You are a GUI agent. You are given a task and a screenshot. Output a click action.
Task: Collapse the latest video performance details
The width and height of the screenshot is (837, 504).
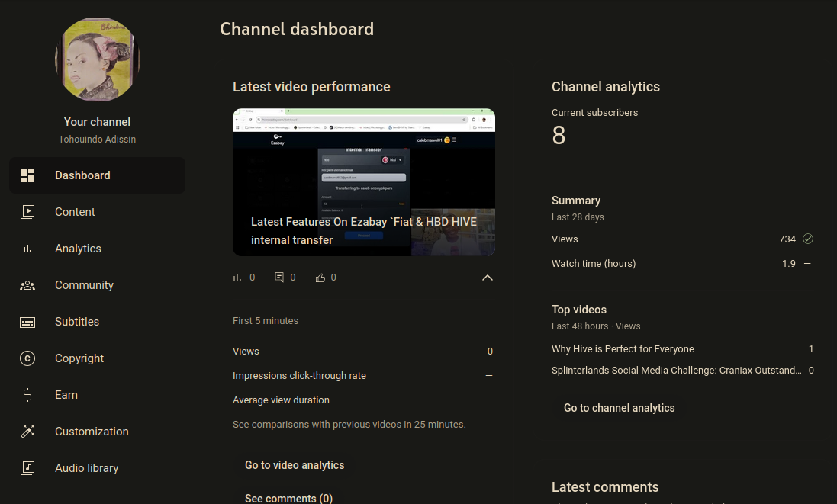488,278
